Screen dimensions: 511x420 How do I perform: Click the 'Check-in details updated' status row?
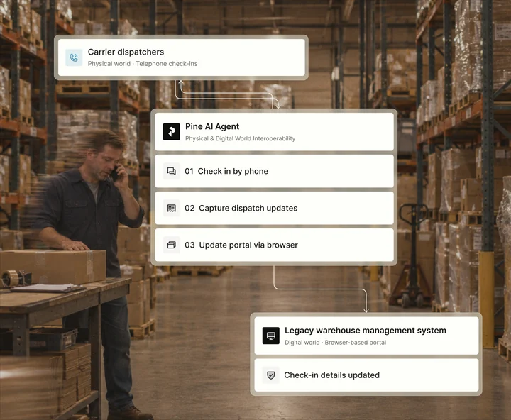click(x=366, y=375)
